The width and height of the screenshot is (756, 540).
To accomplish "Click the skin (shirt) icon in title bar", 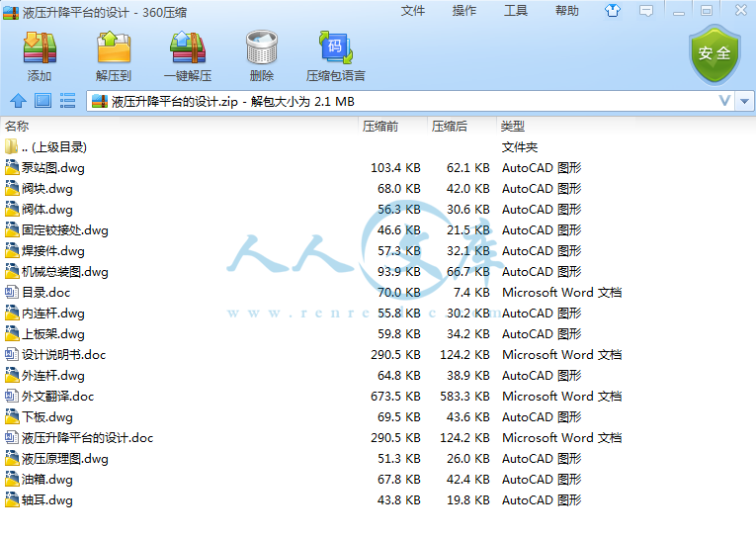I will click(613, 11).
